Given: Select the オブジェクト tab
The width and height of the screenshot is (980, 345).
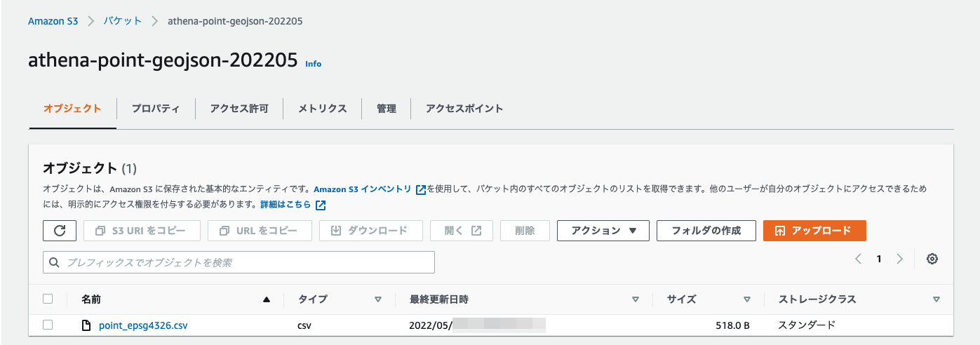Looking at the screenshot, I should [x=72, y=109].
